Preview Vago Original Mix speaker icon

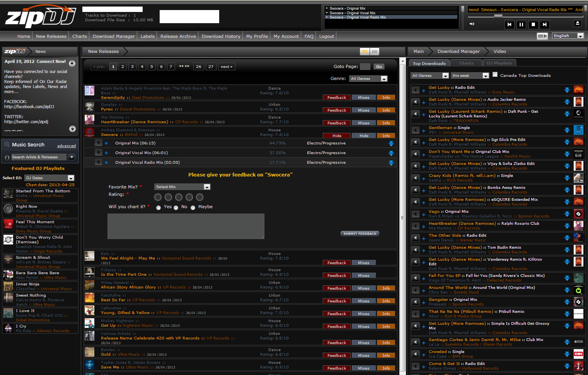point(416,214)
